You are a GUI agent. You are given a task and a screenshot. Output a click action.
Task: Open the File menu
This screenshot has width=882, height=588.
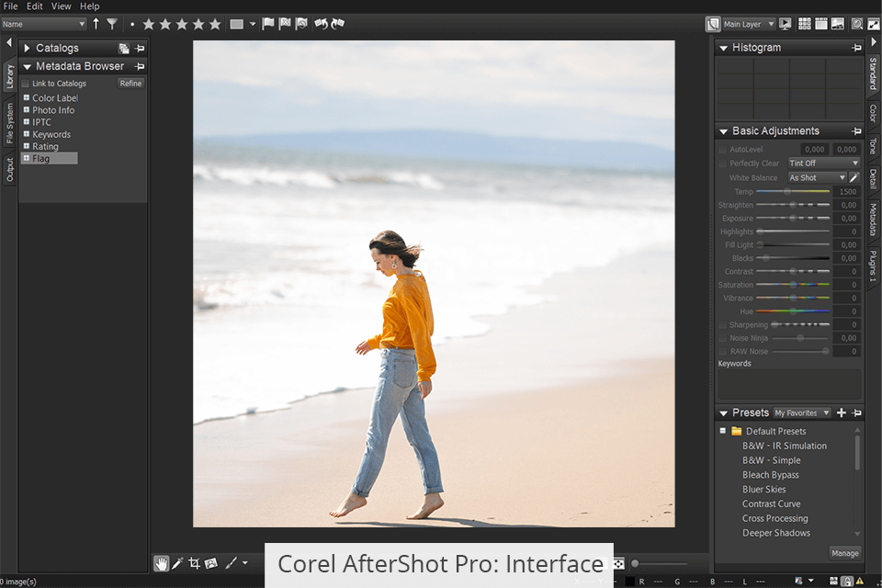(x=10, y=6)
